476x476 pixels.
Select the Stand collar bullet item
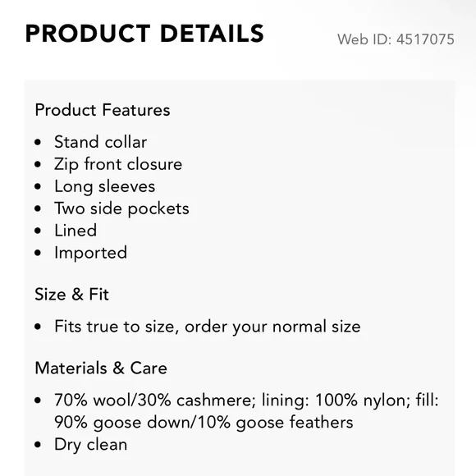pyautogui.click(x=100, y=142)
